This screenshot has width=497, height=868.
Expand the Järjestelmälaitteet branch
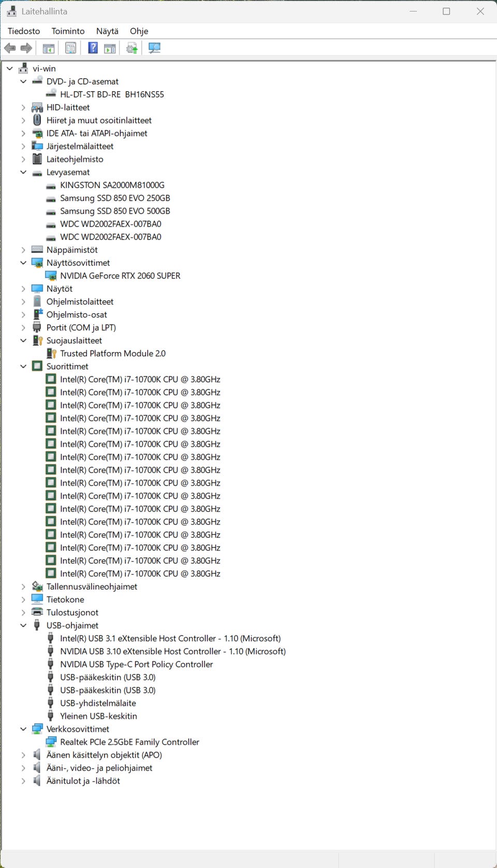pyautogui.click(x=23, y=146)
